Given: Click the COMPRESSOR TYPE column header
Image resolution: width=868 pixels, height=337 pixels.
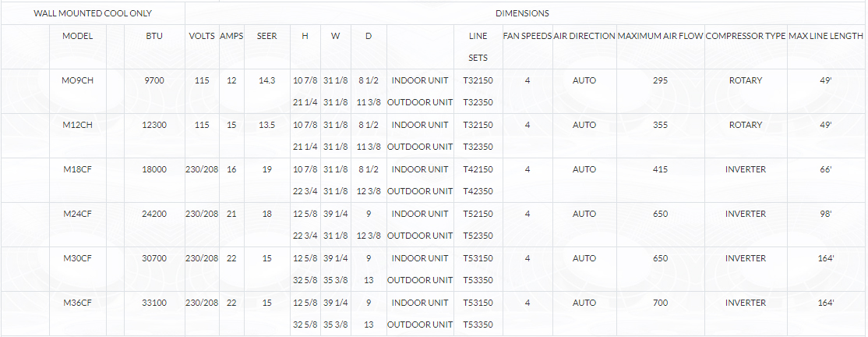Looking at the screenshot, I should pos(746,36).
